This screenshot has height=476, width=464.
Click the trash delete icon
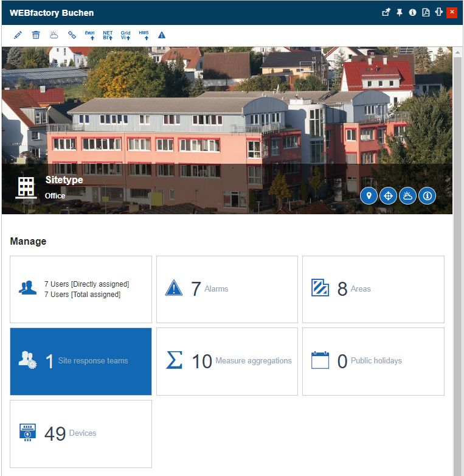point(36,35)
